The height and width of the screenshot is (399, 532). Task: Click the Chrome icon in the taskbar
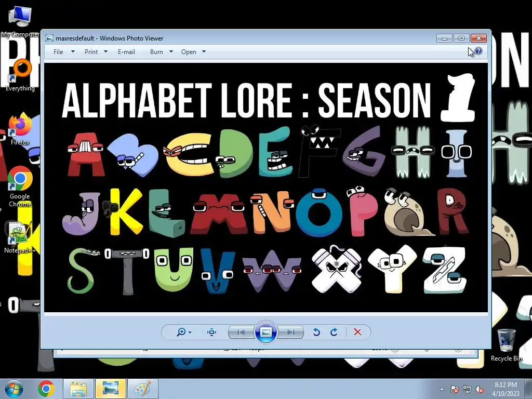coord(46,389)
